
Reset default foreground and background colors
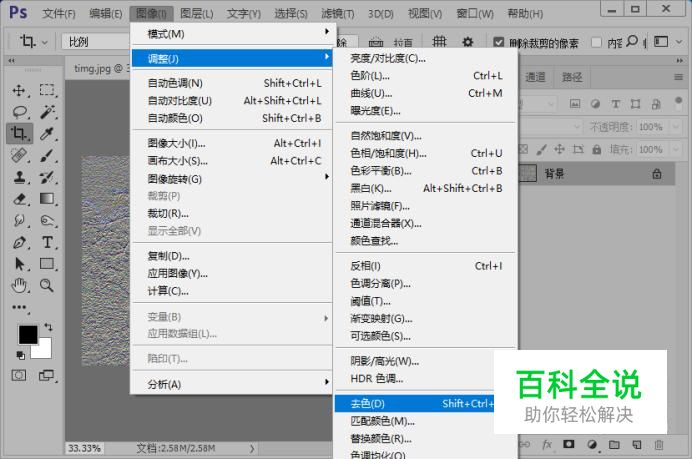pyautogui.click(x=20, y=355)
